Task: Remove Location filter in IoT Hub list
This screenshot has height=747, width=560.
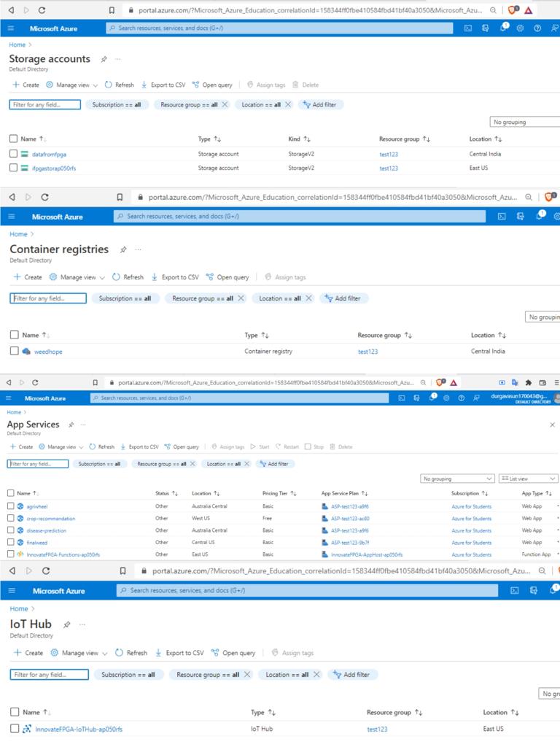Action: [316, 675]
